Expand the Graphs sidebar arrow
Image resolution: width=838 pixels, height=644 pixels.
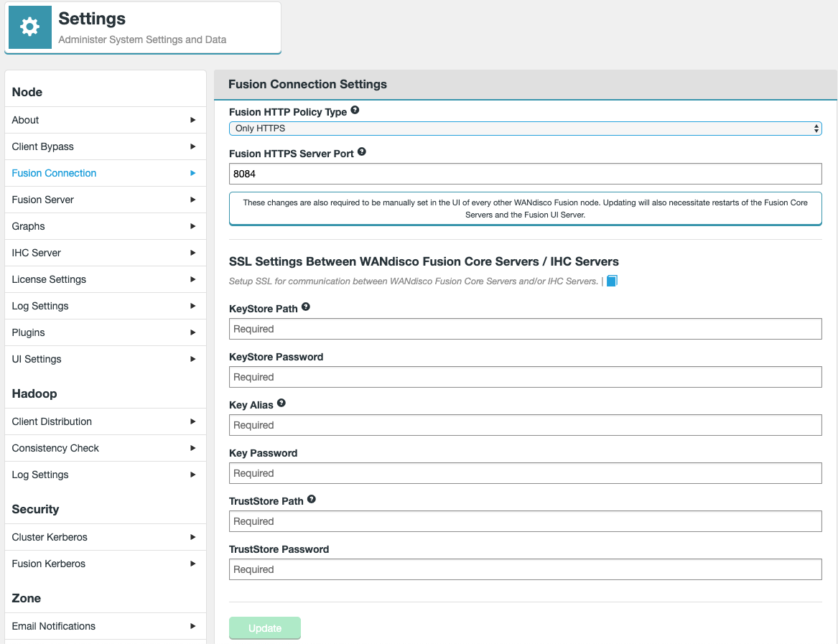[192, 226]
